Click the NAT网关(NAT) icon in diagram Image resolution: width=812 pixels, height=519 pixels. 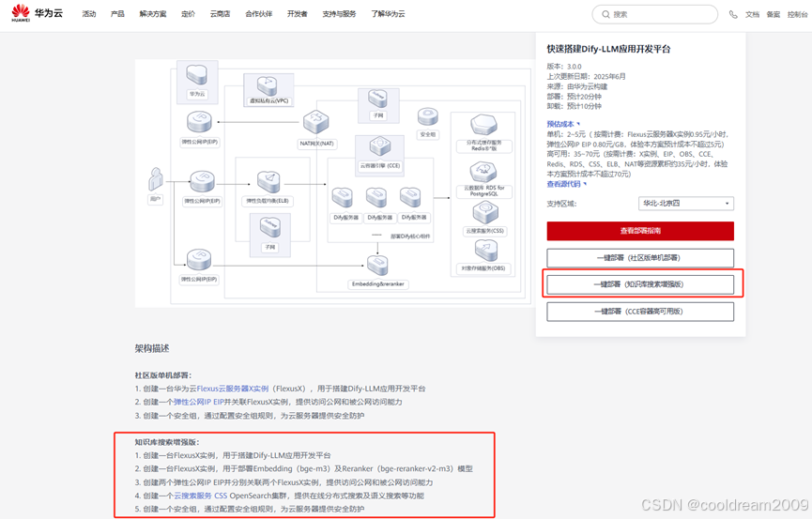click(x=316, y=123)
